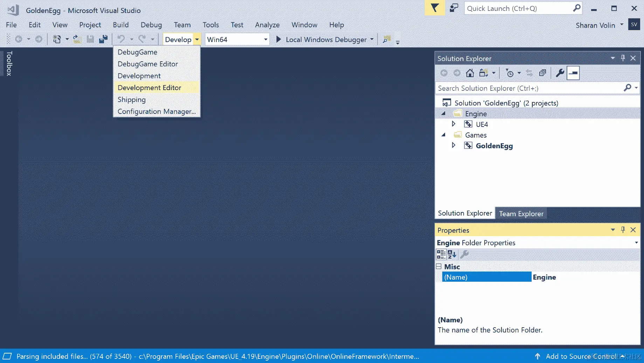The height and width of the screenshot is (363, 644).
Task: Select the GoldenEgg project in Solution Explorer
Action: [x=494, y=146]
